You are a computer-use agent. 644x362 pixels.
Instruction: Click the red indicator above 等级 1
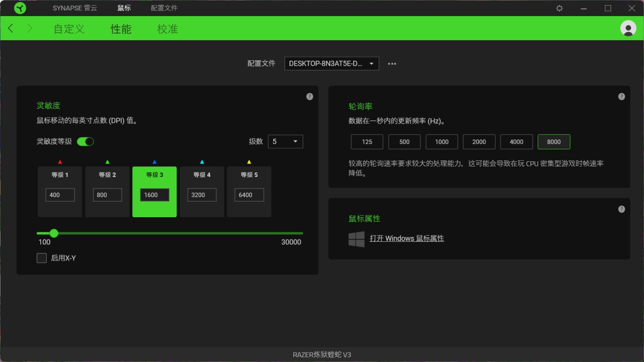[x=60, y=162]
